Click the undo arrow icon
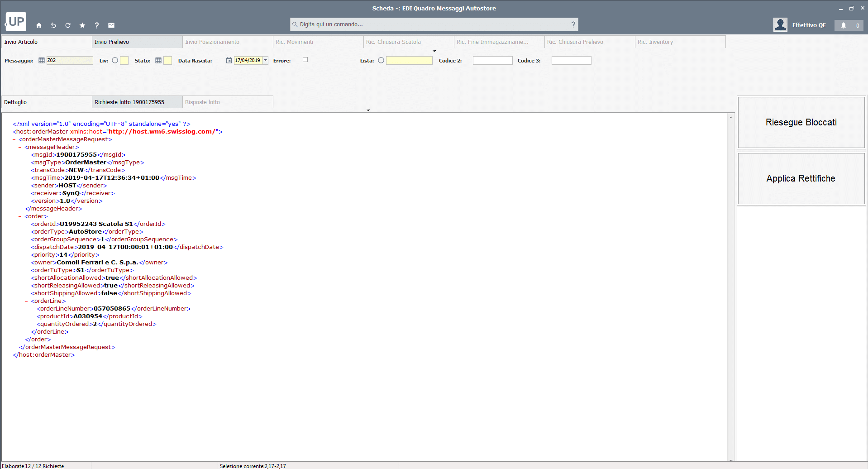Screen dimensions: 868x469 click(53, 25)
